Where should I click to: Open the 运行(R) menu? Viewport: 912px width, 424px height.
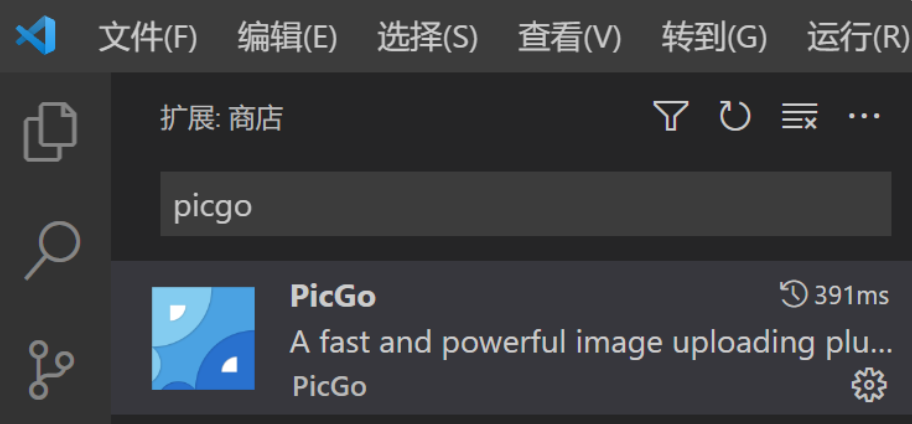(x=859, y=38)
